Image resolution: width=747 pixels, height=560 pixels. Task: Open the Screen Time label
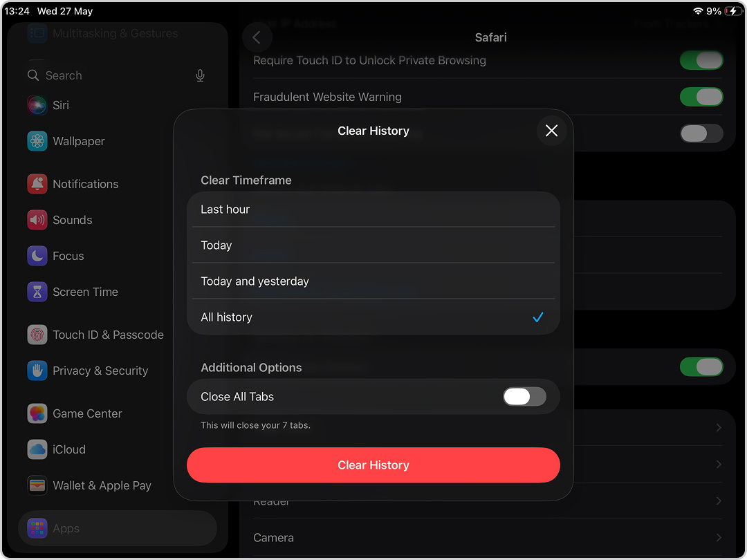tap(85, 292)
